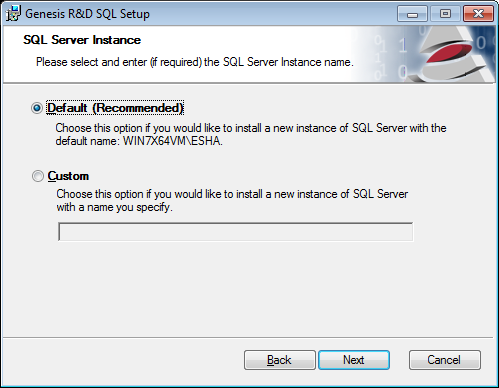Image resolution: width=499 pixels, height=388 pixels.
Task: Click the custom instance name text field
Action: point(235,232)
